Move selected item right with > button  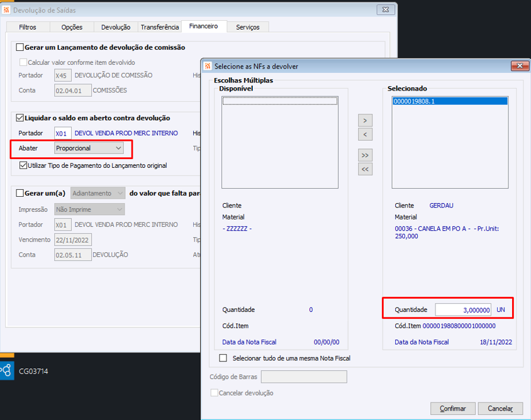point(365,120)
